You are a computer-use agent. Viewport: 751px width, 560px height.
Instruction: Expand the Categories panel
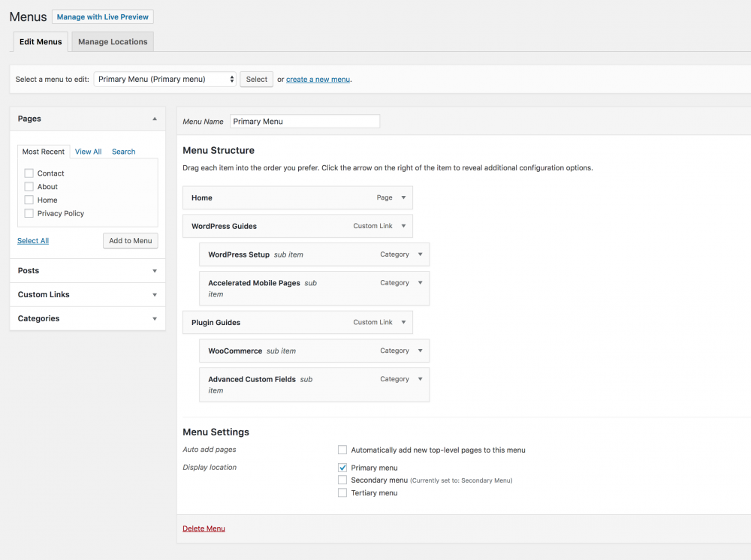pyautogui.click(x=155, y=319)
